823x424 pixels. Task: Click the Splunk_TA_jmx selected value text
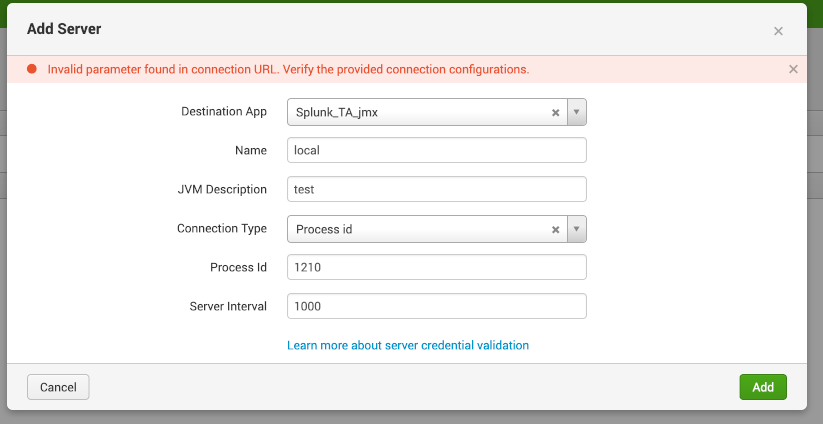point(337,113)
